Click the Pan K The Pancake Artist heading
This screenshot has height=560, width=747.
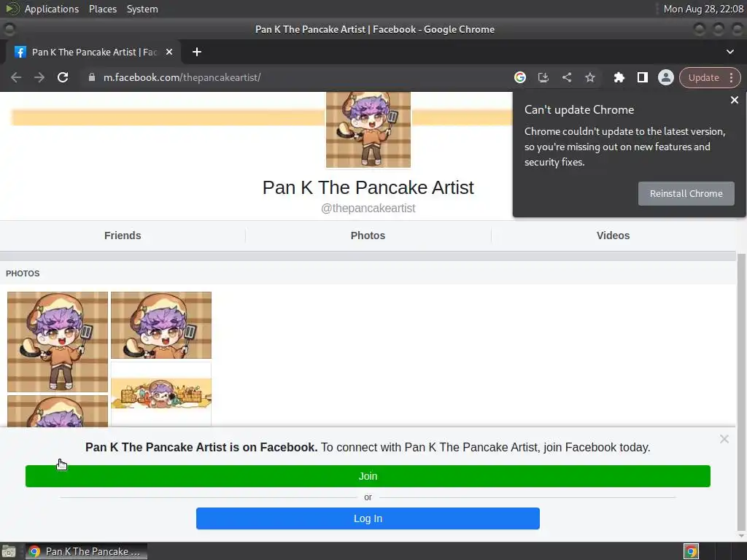(x=368, y=187)
